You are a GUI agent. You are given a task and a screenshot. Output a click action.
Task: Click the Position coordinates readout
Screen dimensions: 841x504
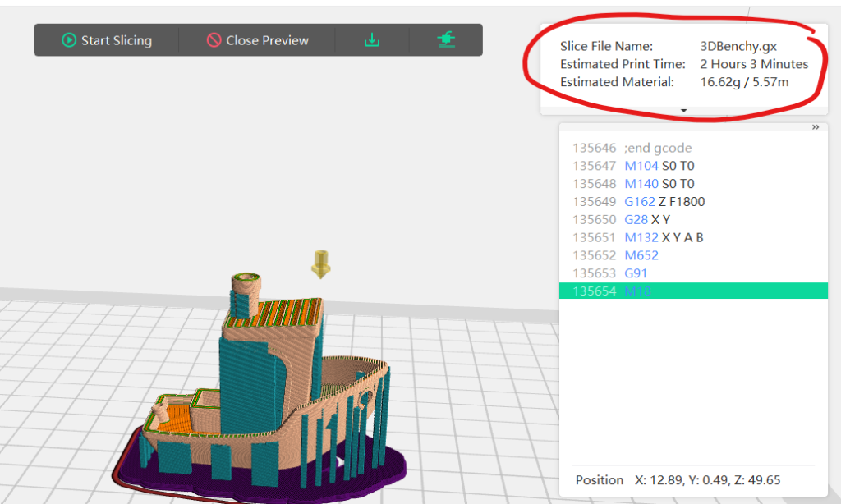(x=678, y=480)
